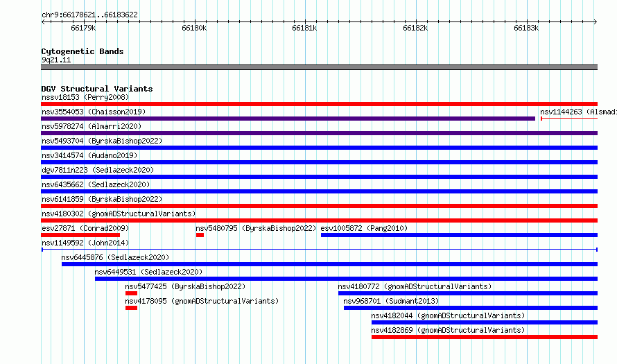Open nsv6435662 (Sedlazeck2020) label
617x364 pixels.
click(x=96, y=184)
